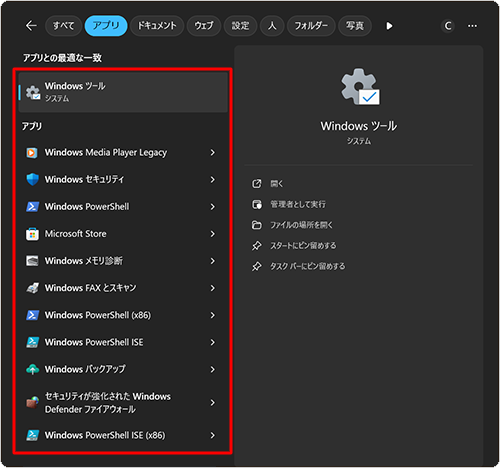
Task: Show more filters with the play arrow
Action: coord(389,26)
